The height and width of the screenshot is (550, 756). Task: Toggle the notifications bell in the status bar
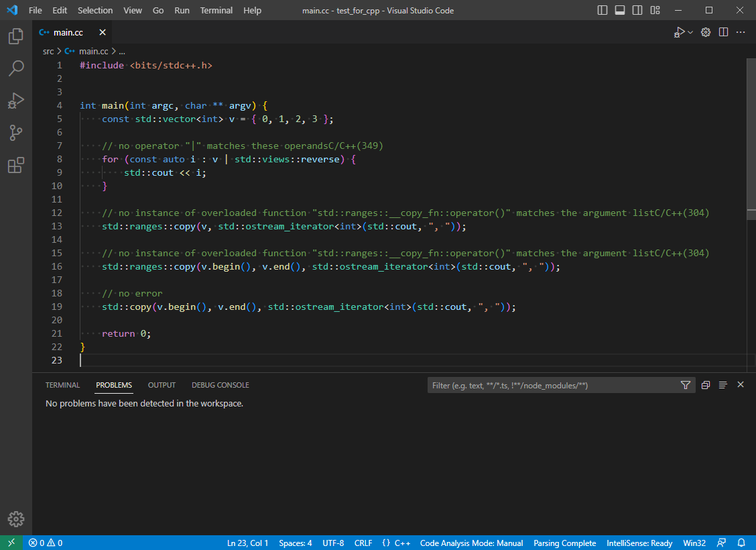click(740, 543)
